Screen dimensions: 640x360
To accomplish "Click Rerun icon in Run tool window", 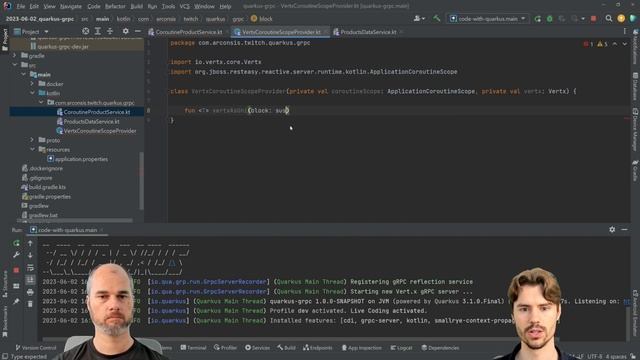I will [16, 243].
